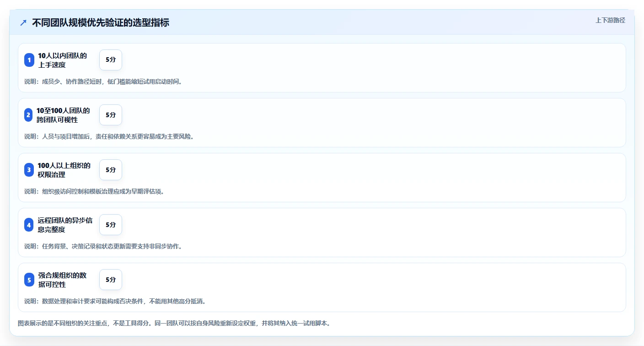The height and width of the screenshot is (346, 644).
Task: Click the title 不同团队规模优先验证的选型指标
Action: coord(101,22)
